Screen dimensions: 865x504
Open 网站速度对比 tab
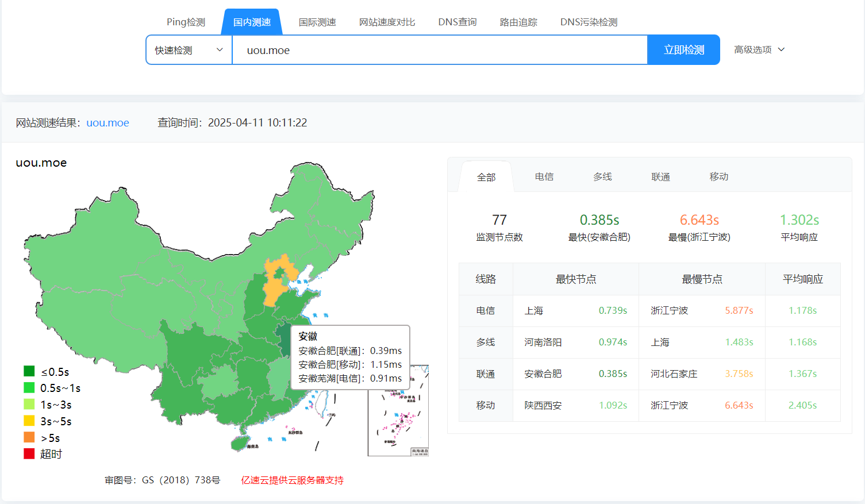(387, 22)
